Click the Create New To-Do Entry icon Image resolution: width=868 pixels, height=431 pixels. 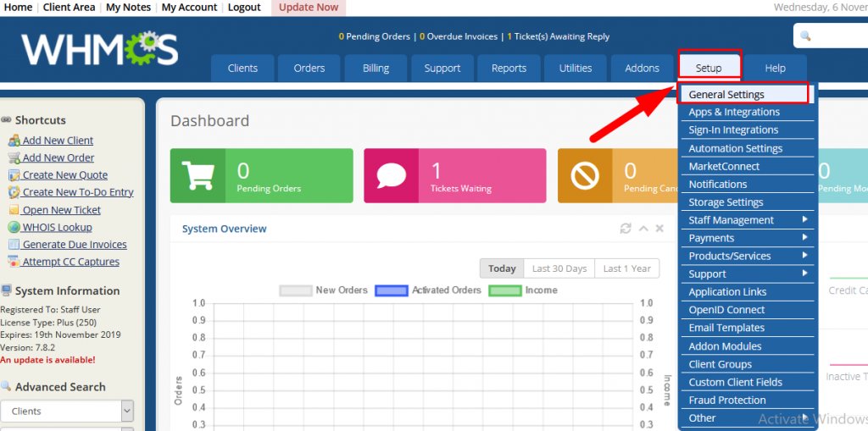coord(14,192)
